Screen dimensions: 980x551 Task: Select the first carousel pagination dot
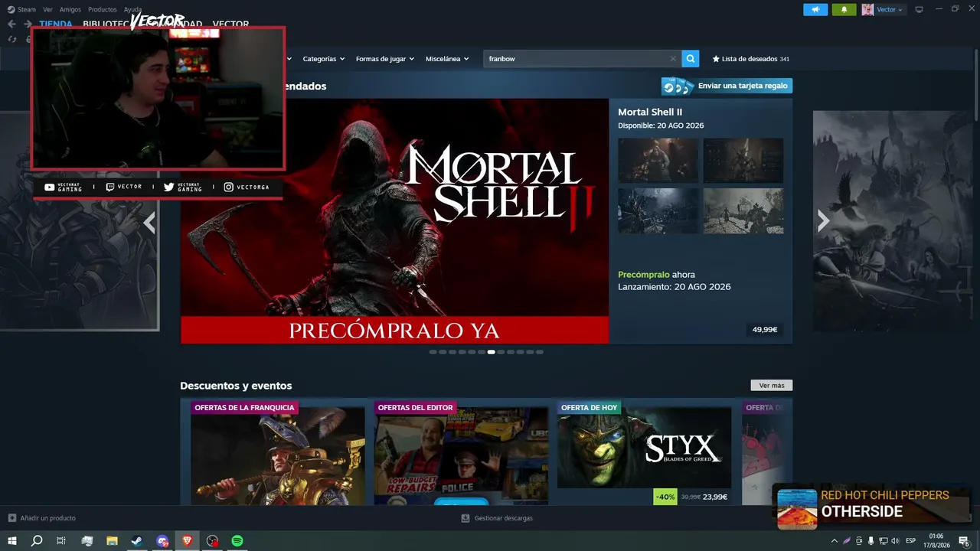tap(433, 352)
